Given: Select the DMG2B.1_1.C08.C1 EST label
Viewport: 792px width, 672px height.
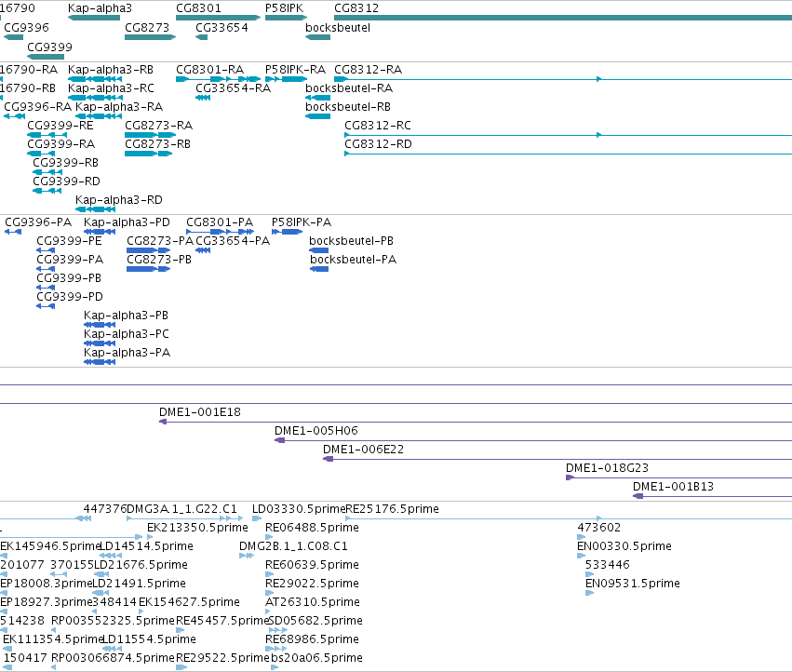Looking at the screenshot, I should coord(293,546).
